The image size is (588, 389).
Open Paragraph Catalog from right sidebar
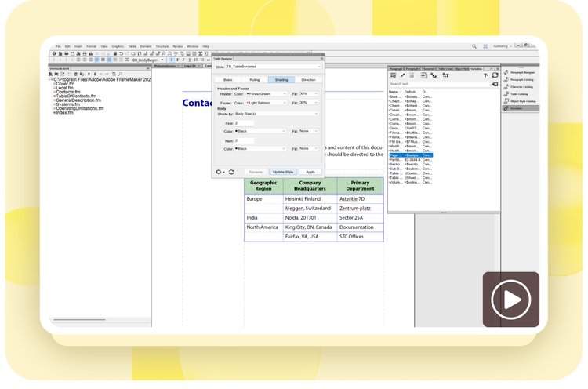[519, 79]
